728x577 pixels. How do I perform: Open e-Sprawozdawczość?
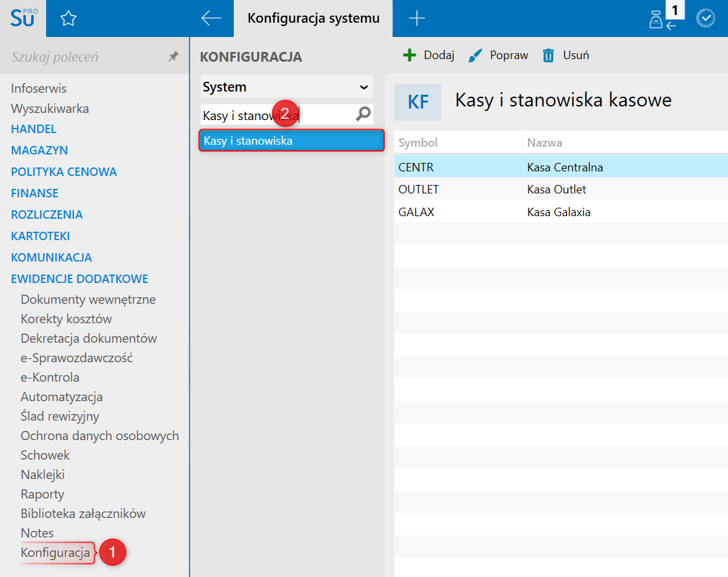77,358
